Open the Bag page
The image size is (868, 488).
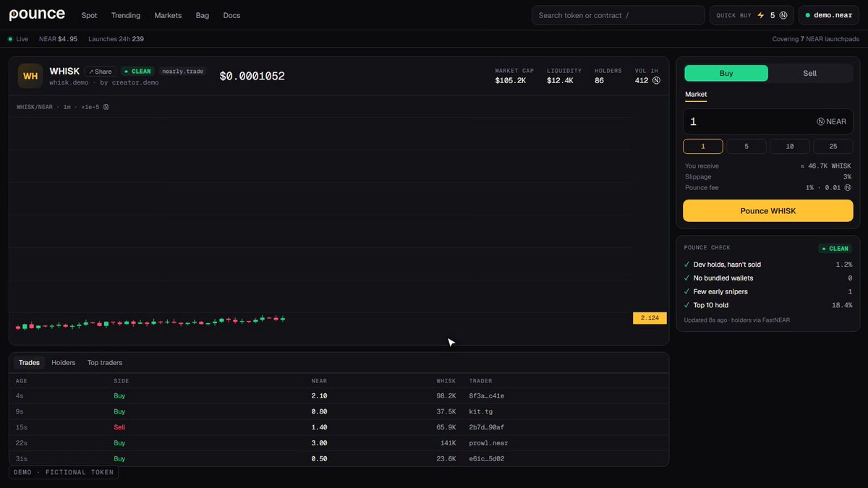pos(203,15)
